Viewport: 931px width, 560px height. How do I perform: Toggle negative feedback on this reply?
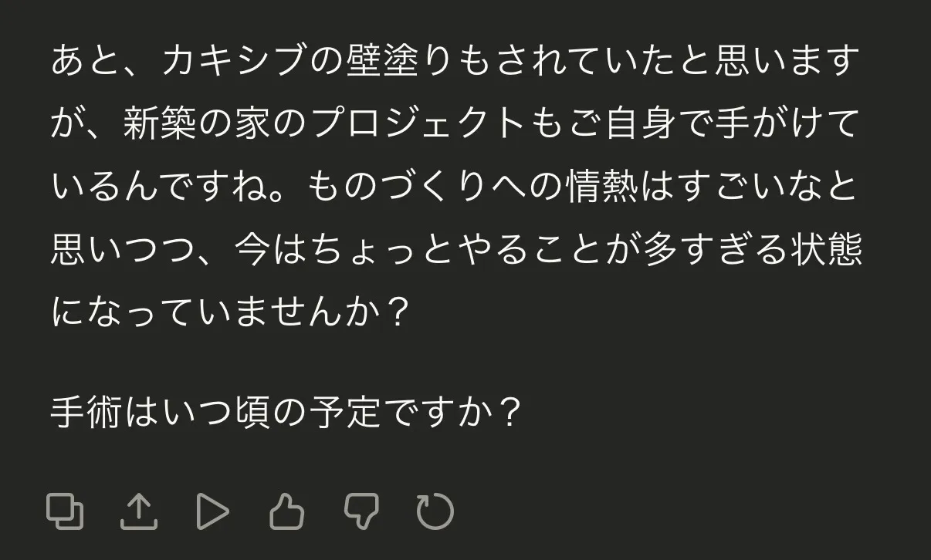tap(361, 509)
